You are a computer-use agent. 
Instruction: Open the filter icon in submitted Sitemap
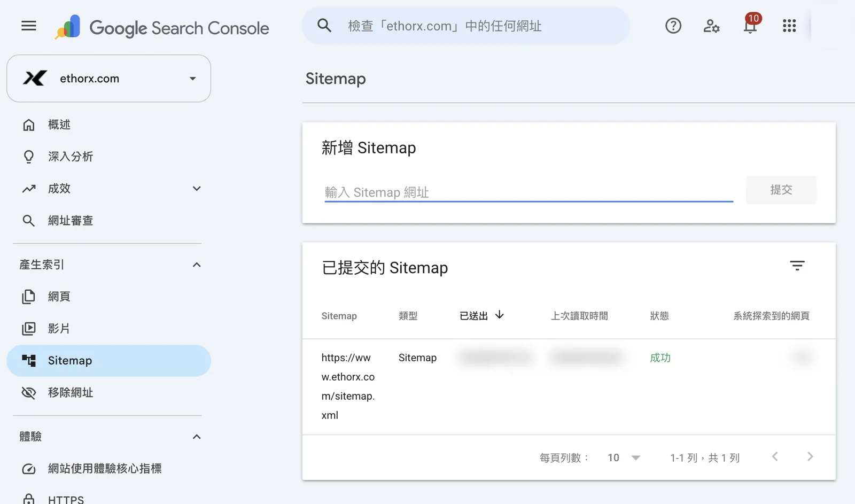(x=797, y=266)
